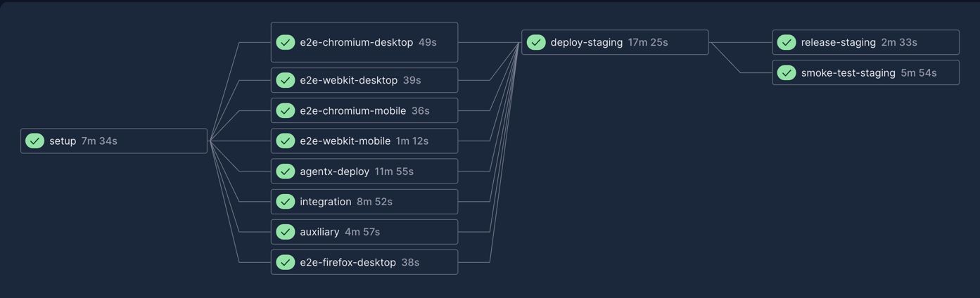Viewport: 980px width, 298px height.
Task: Click the agentx-deploy 11m 55s duration
Action: (394, 171)
